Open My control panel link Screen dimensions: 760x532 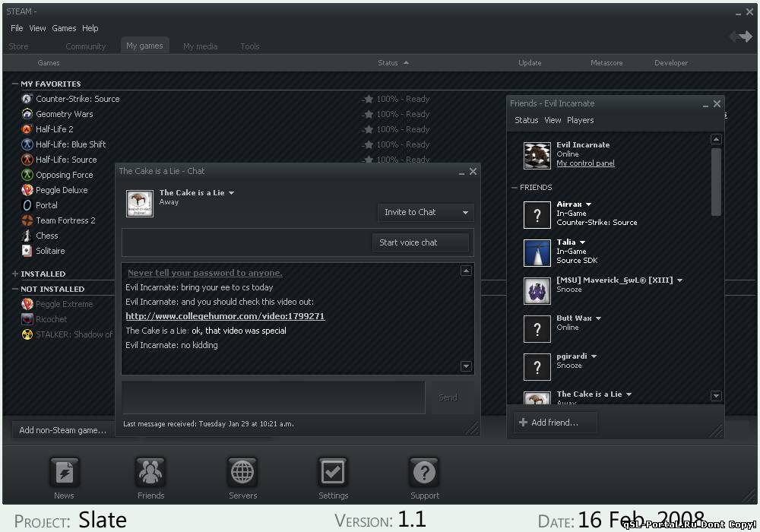pyautogui.click(x=585, y=163)
